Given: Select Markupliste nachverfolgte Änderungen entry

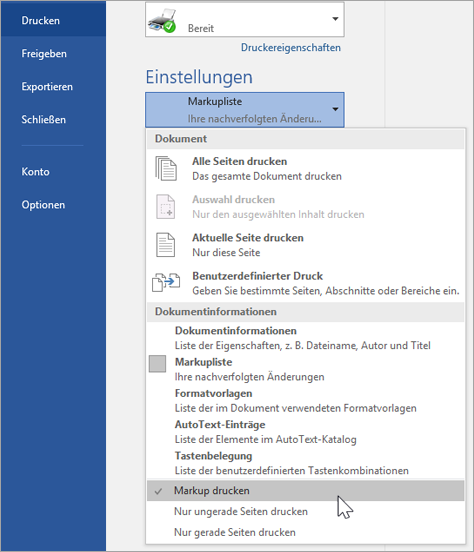Looking at the screenshot, I should [x=305, y=369].
